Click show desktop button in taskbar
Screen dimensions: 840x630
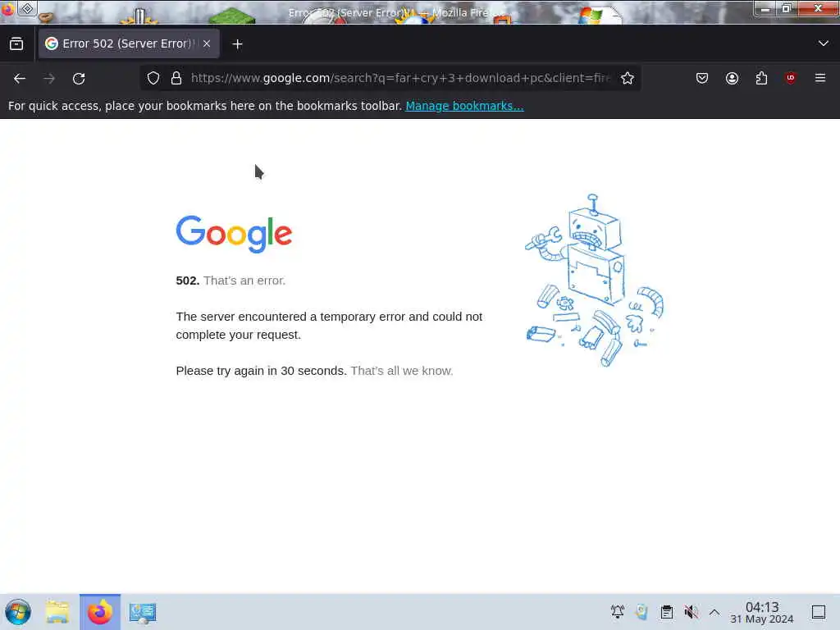[x=819, y=612]
